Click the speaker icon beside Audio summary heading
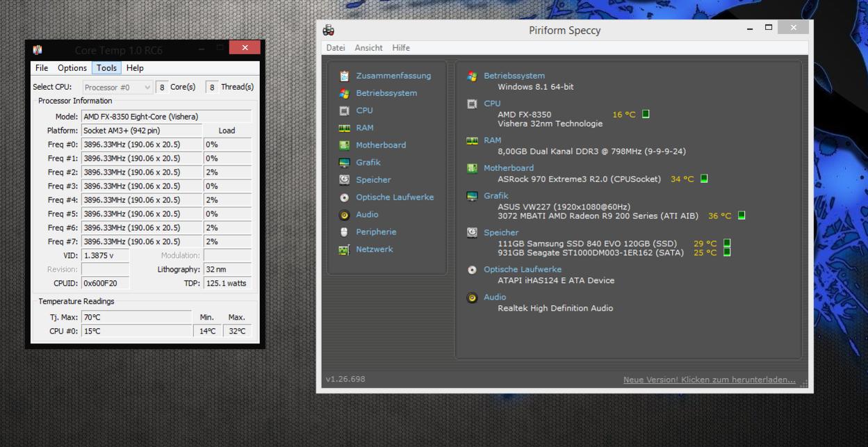 pos(472,298)
